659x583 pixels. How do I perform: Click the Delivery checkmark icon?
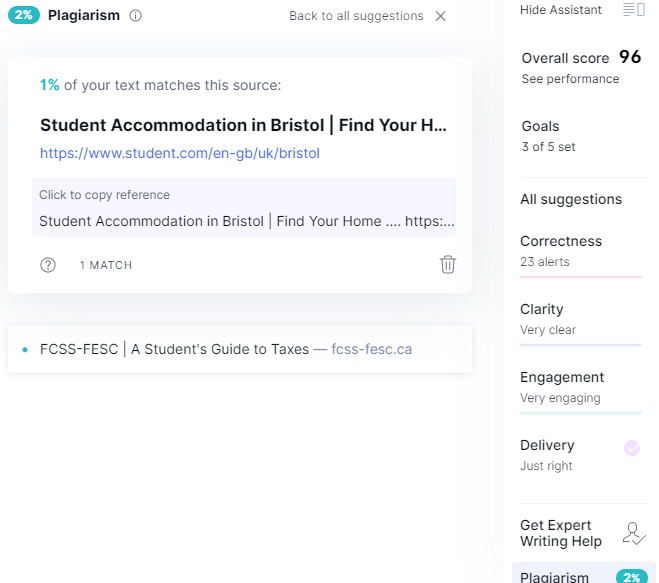632,448
